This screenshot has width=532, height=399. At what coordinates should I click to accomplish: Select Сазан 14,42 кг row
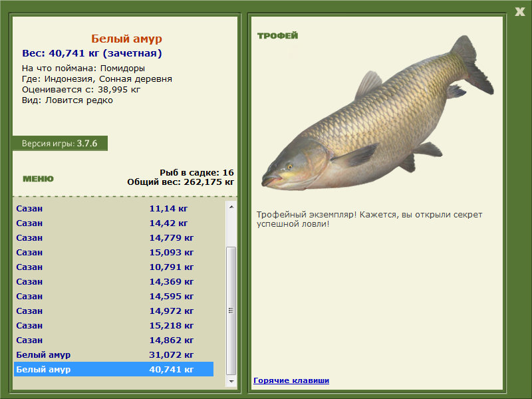coord(114,223)
